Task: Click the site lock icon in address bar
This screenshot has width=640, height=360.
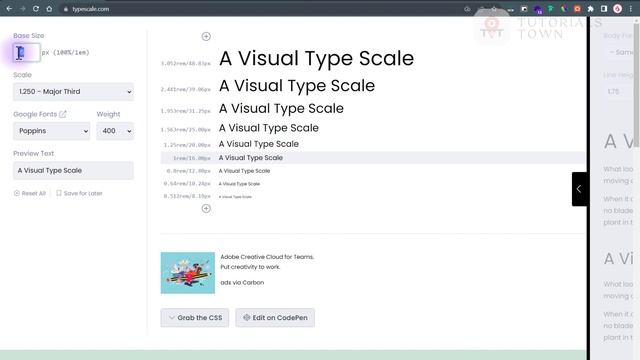Action: 65,9
